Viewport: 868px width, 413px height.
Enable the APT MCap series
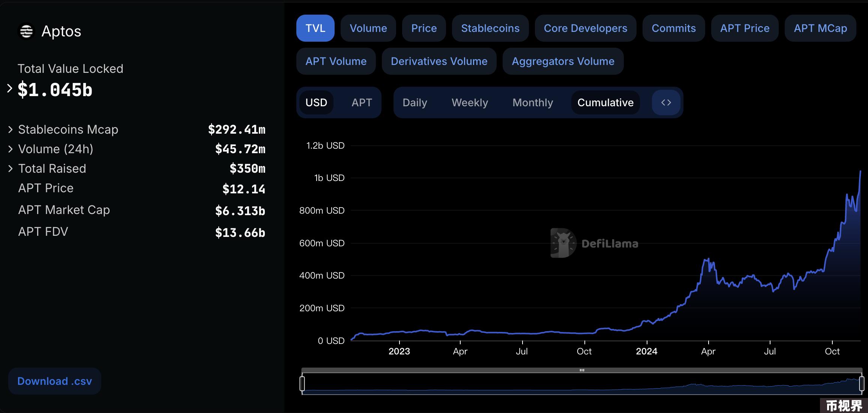coord(820,28)
